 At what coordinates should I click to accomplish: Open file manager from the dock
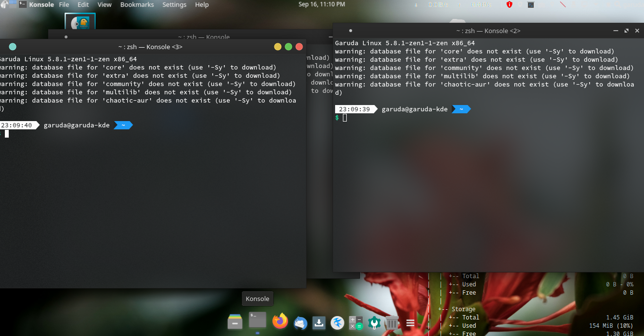pyautogui.click(x=235, y=321)
